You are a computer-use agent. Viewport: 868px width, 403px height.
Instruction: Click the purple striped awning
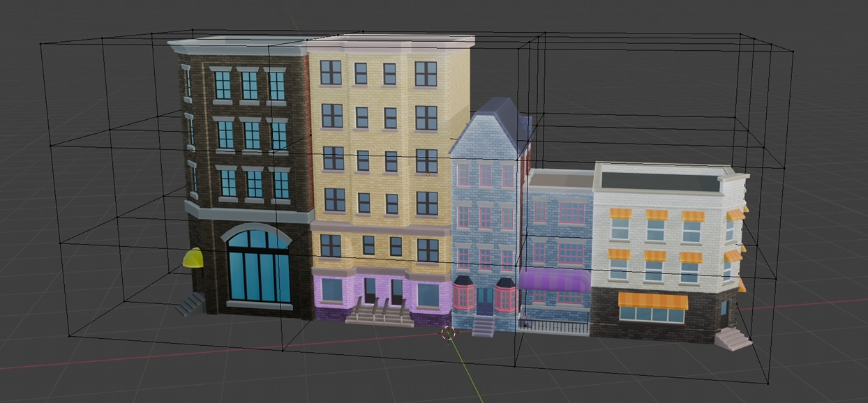(555, 280)
